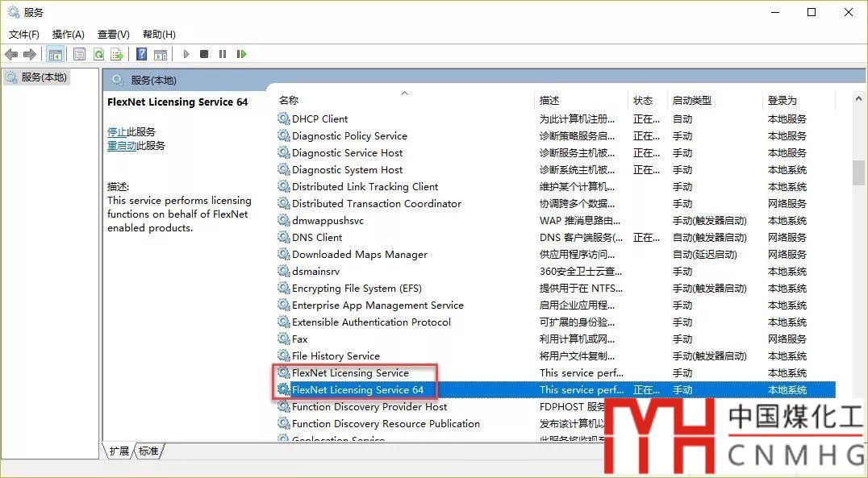Viewport: 868px width, 478px height.
Task: Click the 重启动 service link
Action: [122, 146]
